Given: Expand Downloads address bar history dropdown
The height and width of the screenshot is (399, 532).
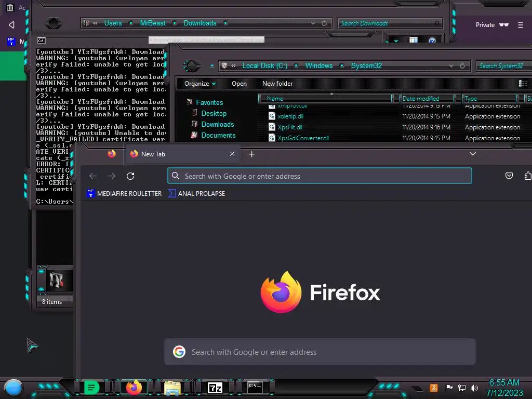Looking at the screenshot, I should [x=313, y=23].
